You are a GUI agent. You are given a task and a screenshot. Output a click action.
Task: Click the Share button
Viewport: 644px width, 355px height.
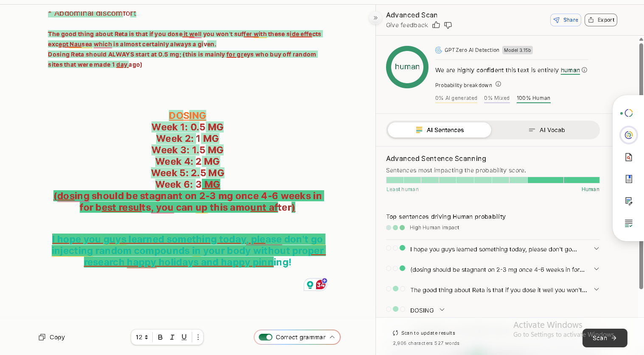point(566,20)
